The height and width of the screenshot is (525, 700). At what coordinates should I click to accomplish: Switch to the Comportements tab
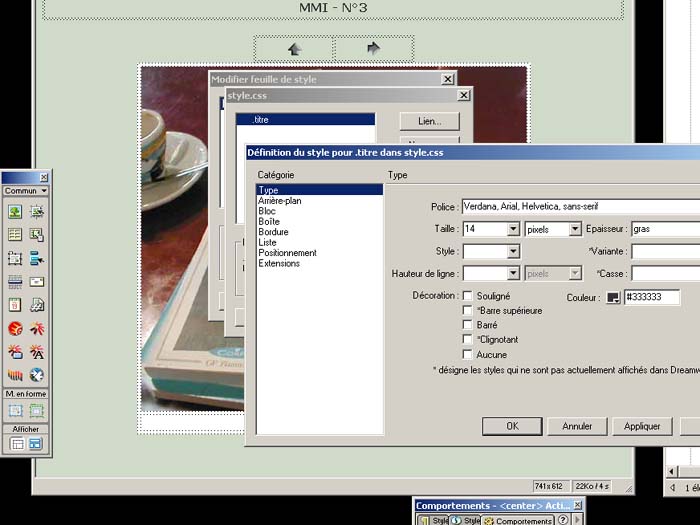[518, 521]
